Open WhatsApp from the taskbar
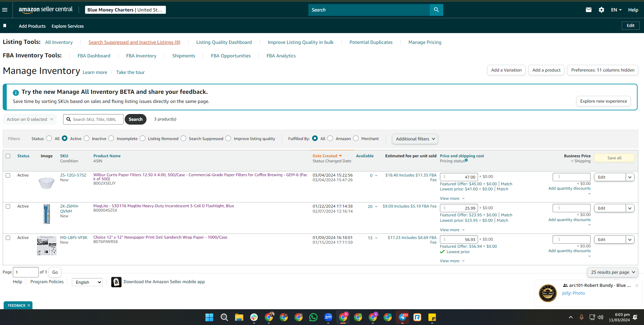The image size is (644, 325). pyautogui.click(x=313, y=317)
